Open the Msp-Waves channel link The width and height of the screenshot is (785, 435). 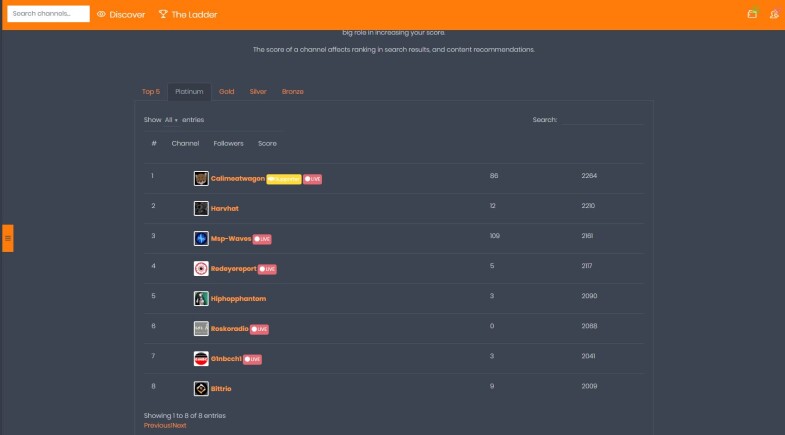231,239
